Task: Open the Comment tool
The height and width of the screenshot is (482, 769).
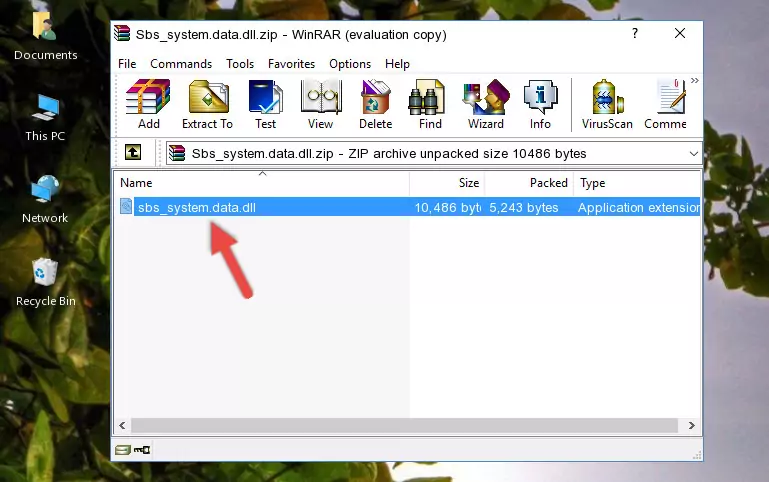Action: (x=666, y=104)
